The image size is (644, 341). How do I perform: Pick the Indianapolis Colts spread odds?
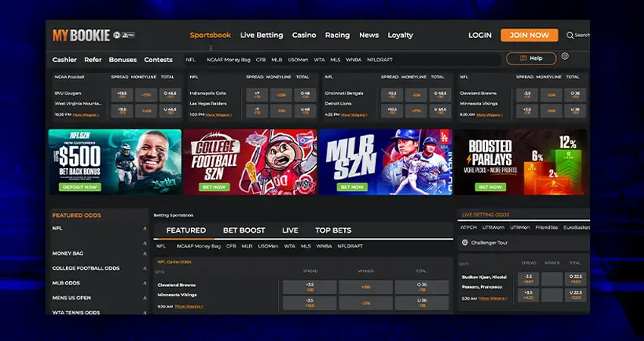[x=257, y=95]
